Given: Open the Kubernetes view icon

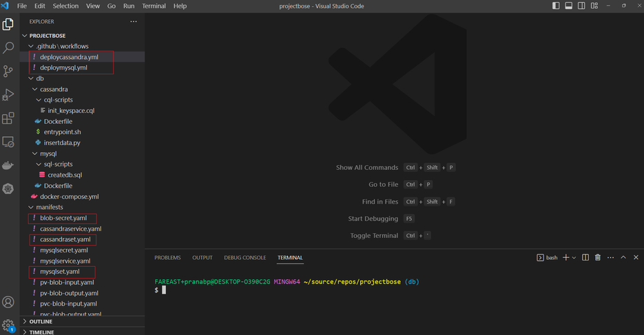Looking at the screenshot, I should 8,188.
